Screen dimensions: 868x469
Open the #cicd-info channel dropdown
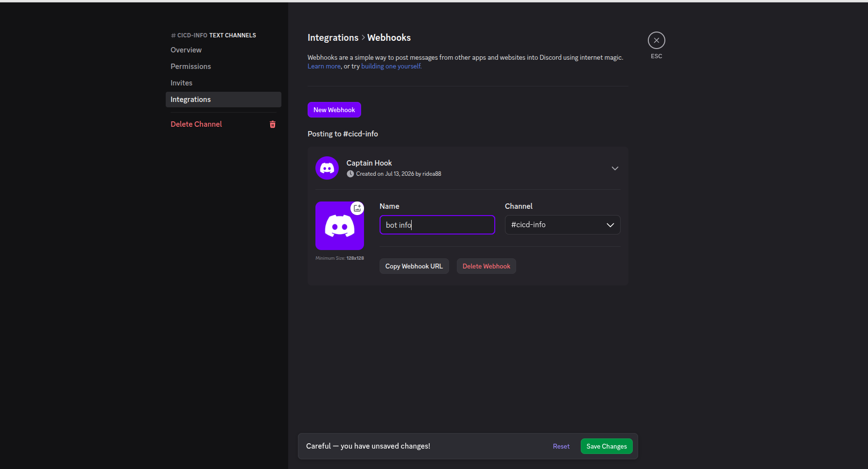tap(562, 225)
